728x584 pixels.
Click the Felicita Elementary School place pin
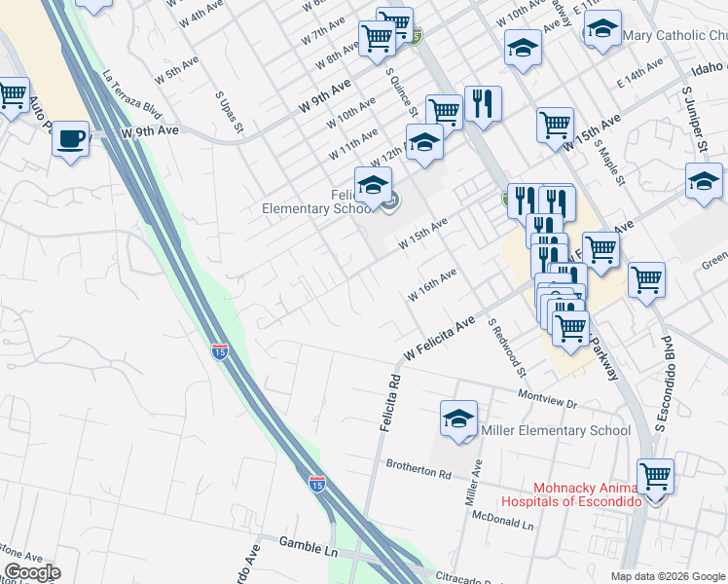coord(393,201)
